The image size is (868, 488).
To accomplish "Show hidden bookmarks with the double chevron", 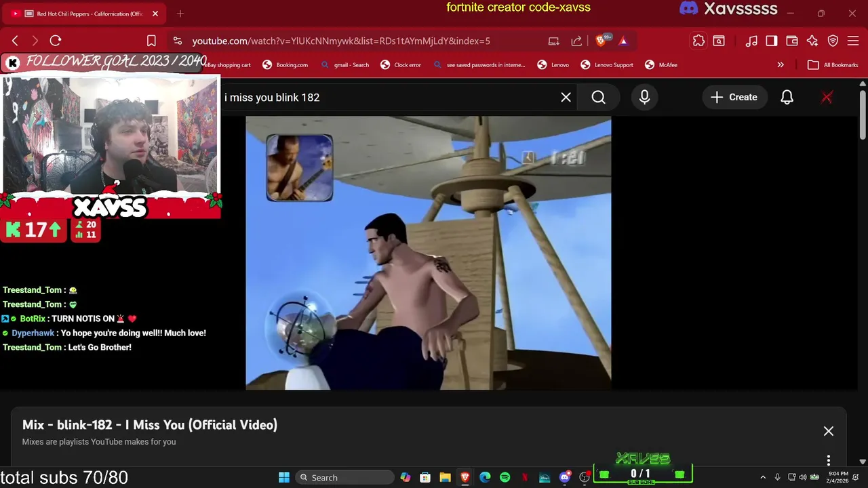I will click(x=781, y=65).
